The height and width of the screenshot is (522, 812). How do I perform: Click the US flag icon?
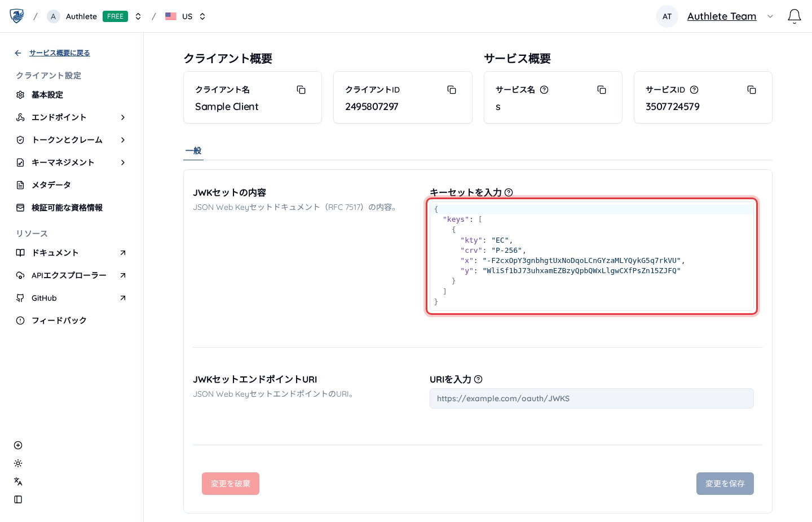(171, 16)
